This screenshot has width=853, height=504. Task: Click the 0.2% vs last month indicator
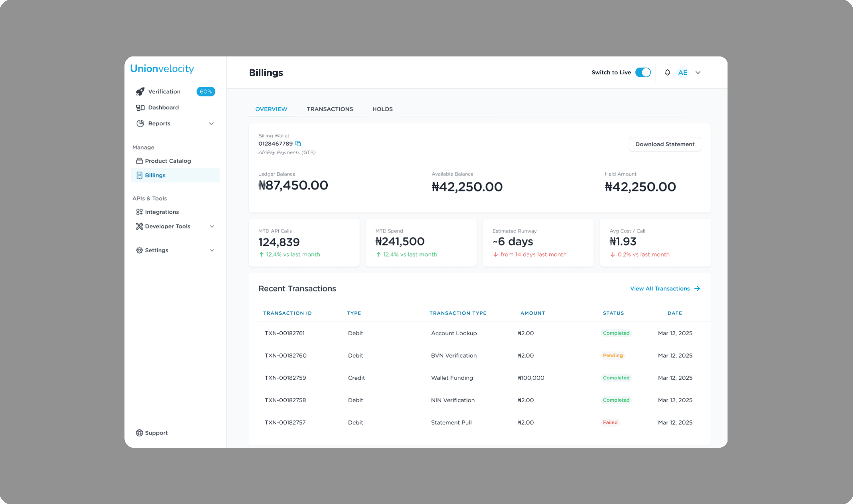pyautogui.click(x=640, y=255)
